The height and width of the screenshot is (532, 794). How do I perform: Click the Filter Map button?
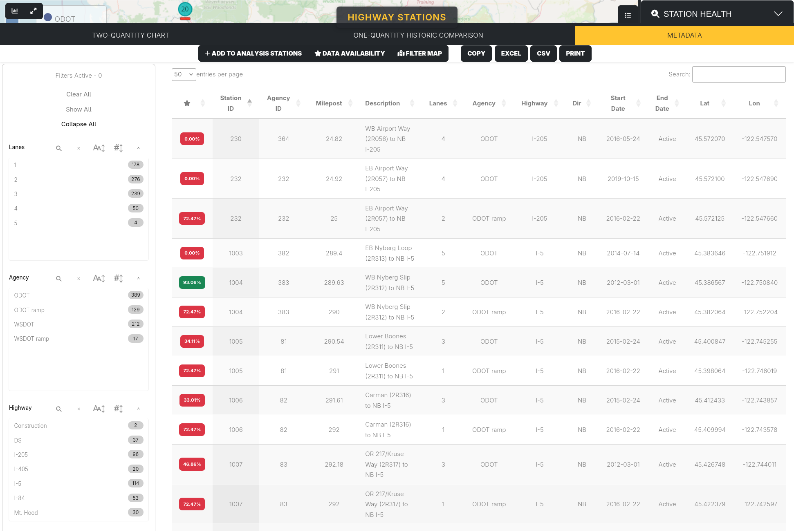pyautogui.click(x=420, y=54)
